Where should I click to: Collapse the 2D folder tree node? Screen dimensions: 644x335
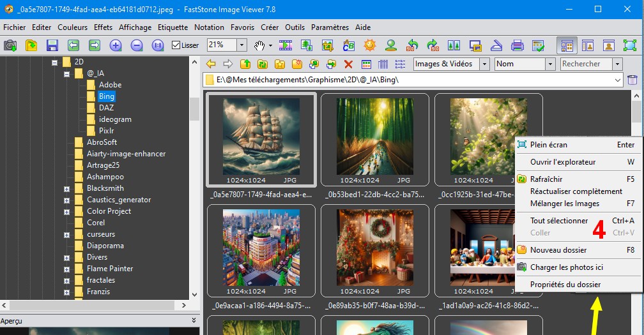pyautogui.click(x=54, y=63)
